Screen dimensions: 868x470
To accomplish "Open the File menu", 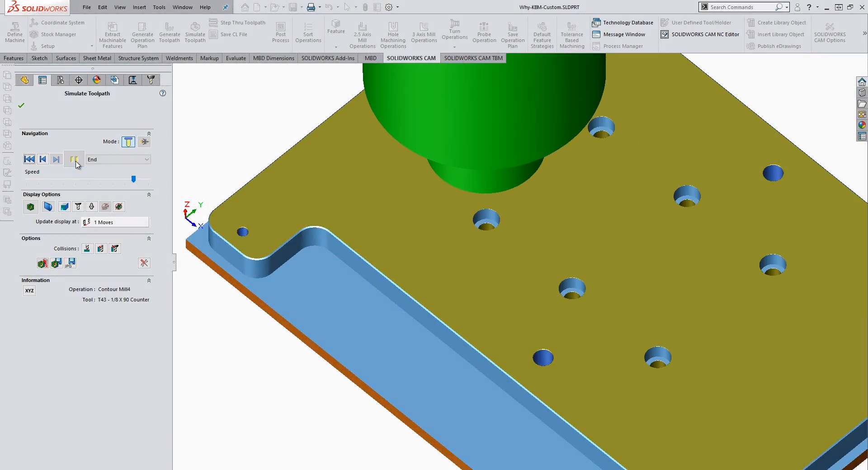I will pyautogui.click(x=87, y=7).
